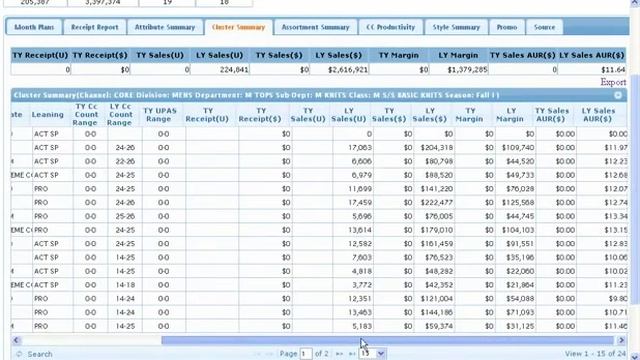Sort by LY Margin grid column header
640x360 pixels.
pyautogui.click(x=510, y=115)
